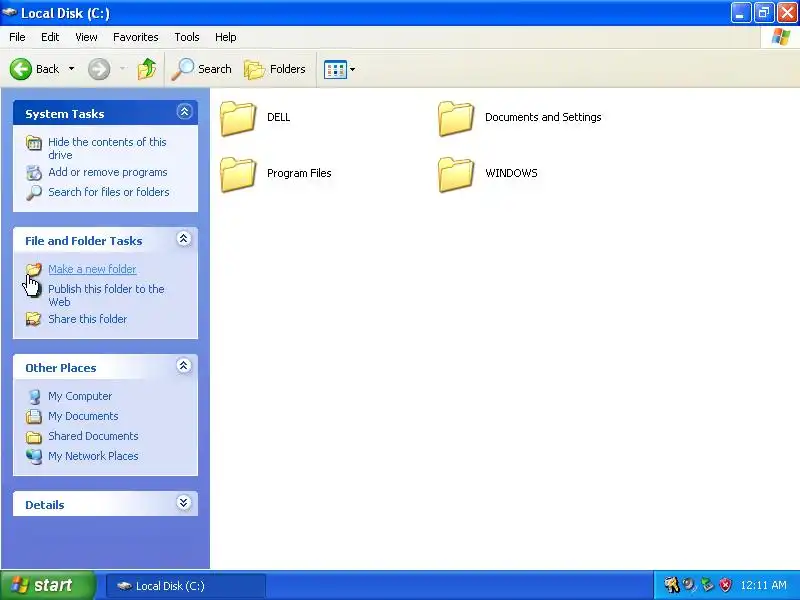The height and width of the screenshot is (600, 800).
Task: Click the 12:11 AM clock
Action: click(x=764, y=585)
